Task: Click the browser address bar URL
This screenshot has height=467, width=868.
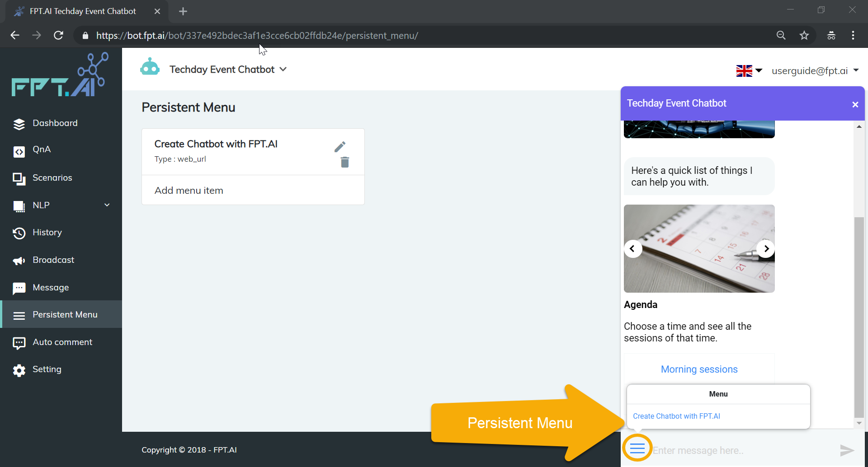Action: pyautogui.click(x=257, y=35)
